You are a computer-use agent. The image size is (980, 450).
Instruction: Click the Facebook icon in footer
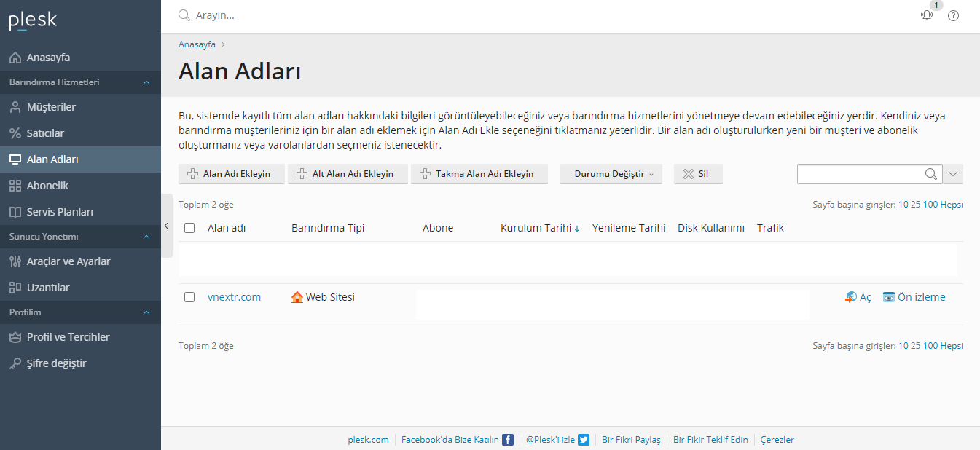click(x=508, y=440)
